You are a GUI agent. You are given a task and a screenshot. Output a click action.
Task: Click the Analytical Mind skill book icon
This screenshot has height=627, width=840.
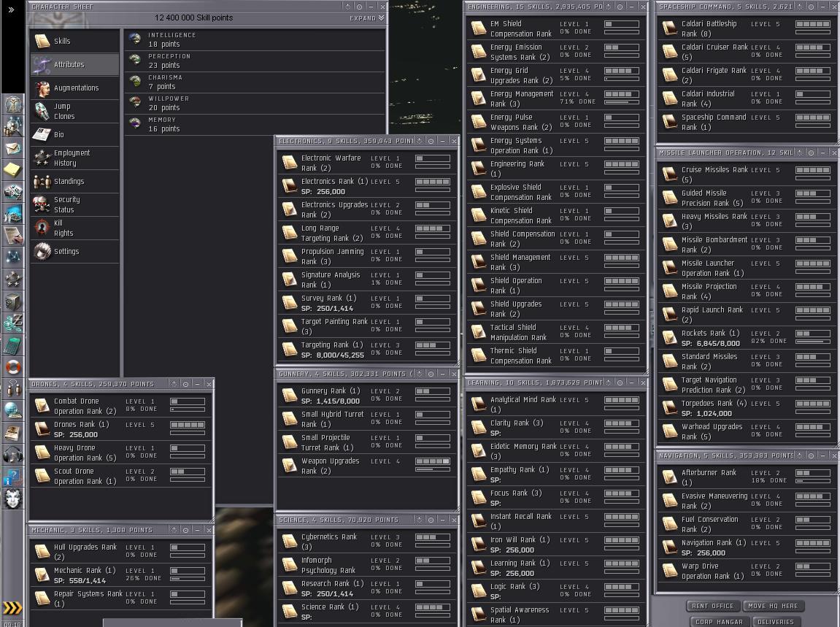[479, 404]
